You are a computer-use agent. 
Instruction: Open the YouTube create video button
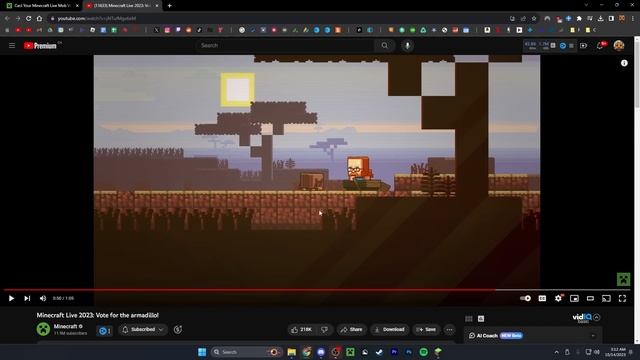[583, 45]
